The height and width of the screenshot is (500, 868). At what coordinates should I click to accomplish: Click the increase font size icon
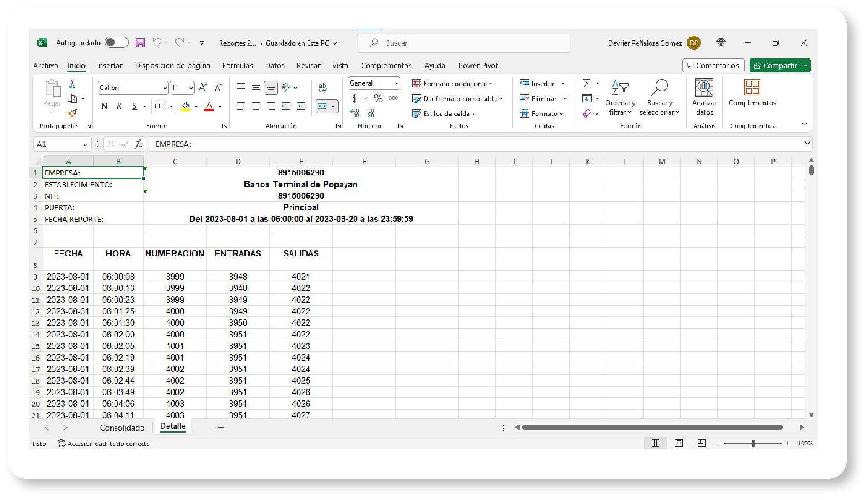pyautogui.click(x=203, y=88)
